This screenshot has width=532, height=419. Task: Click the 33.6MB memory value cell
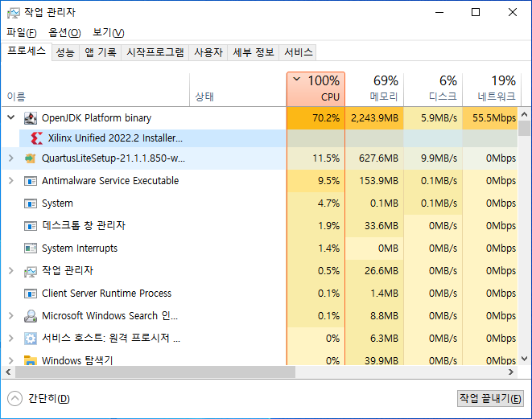374,226
